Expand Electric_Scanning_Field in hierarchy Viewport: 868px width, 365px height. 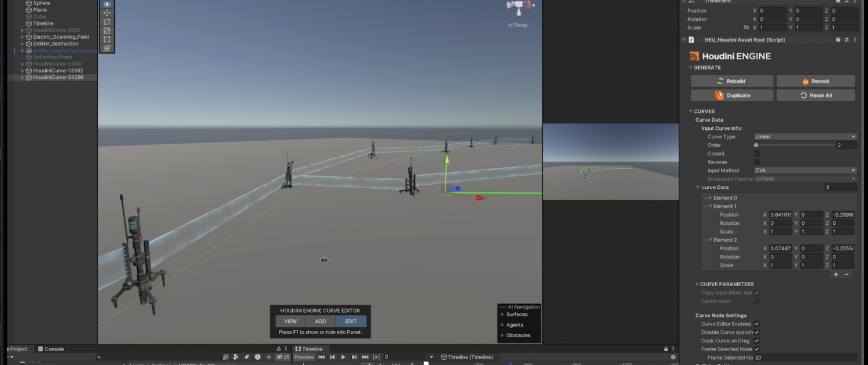click(23, 37)
